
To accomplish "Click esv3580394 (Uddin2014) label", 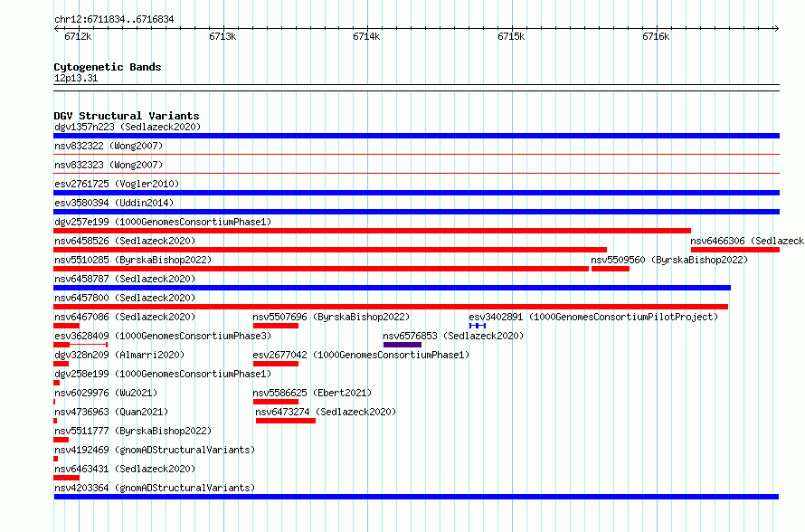I will (114, 203).
